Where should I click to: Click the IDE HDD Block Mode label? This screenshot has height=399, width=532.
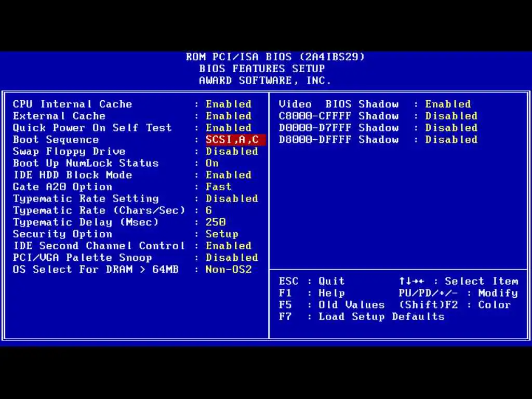(x=72, y=175)
